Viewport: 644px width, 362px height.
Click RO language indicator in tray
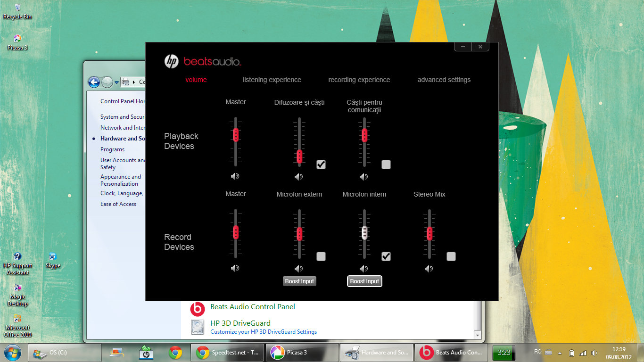[x=538, y=352]
